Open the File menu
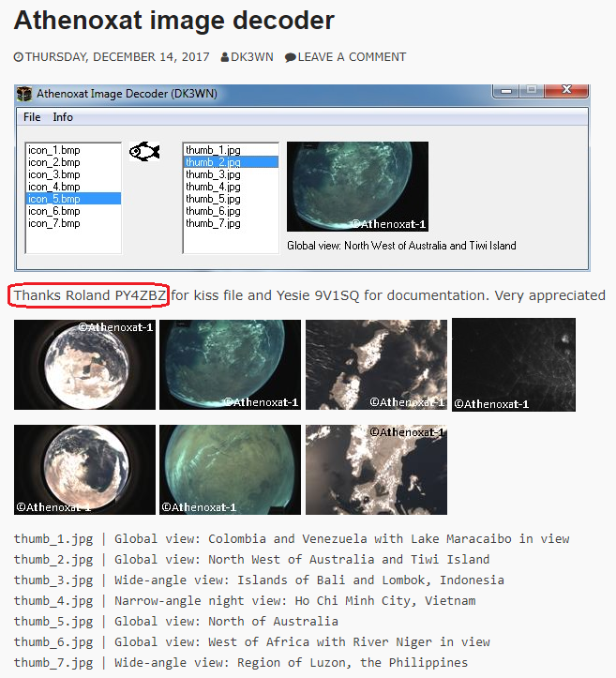 point(32,117)
